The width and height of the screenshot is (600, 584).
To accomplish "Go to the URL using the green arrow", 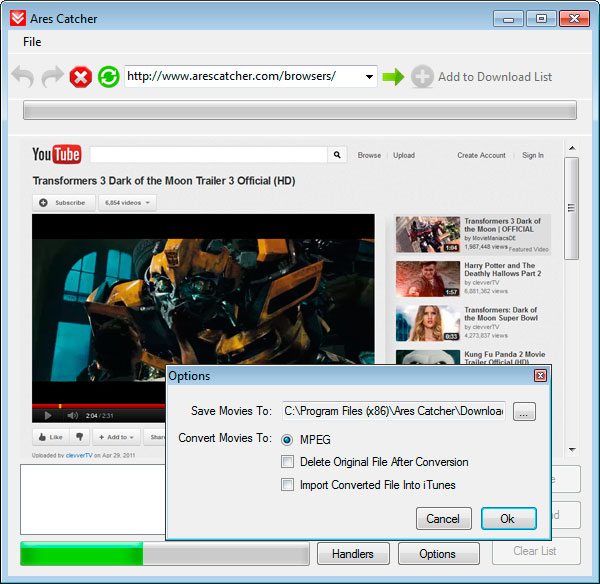I will 393,77.
